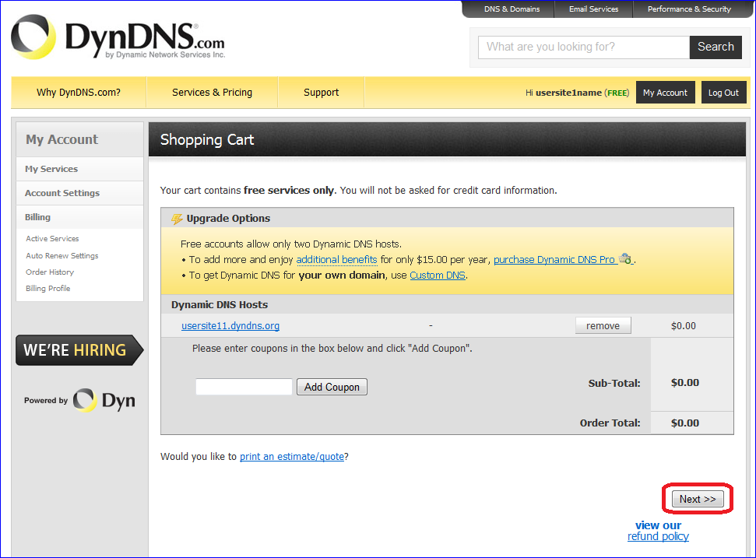The image size is (756, 558).
Task: Open the Support menu
Action: (x=321, y=93)
